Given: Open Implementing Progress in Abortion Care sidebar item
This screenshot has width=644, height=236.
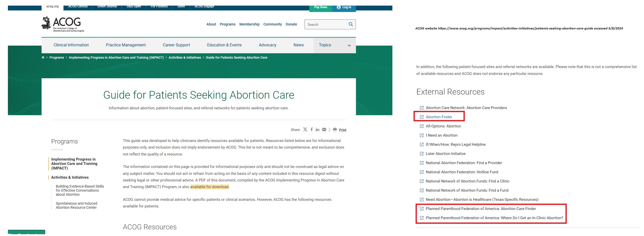Looking at the screenshot, I should [x=74, y=164].
